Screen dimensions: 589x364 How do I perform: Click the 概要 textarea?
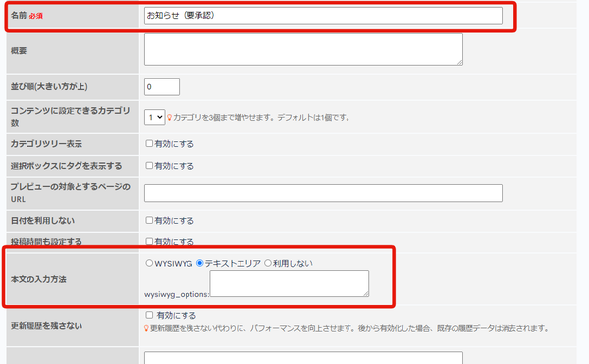(303, 49)
